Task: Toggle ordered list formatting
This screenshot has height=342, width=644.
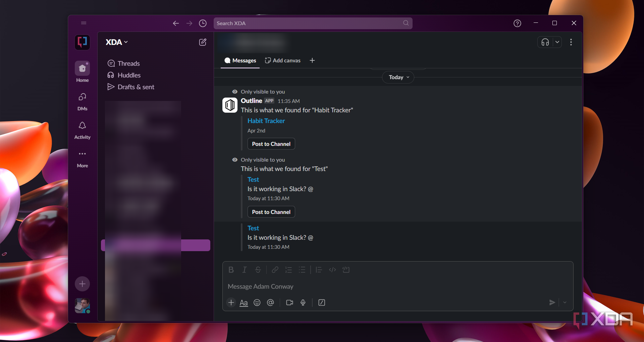Action: tap(288, 270)
